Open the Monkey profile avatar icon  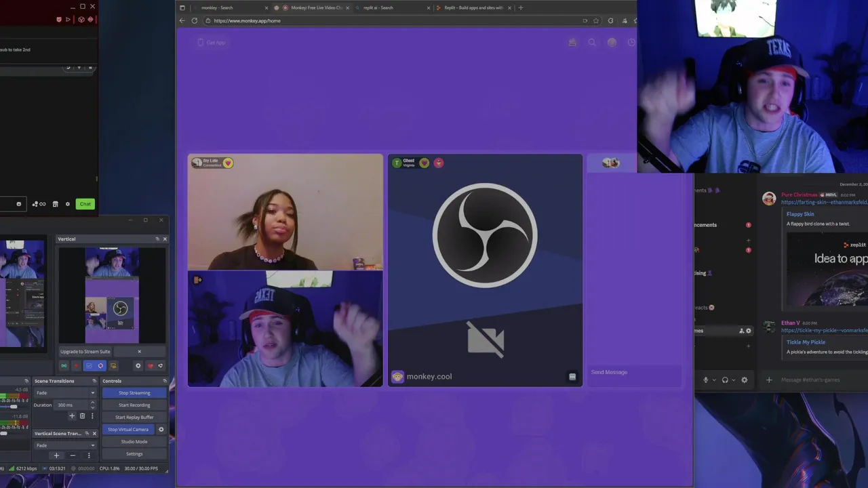pyautogui.click(x=612, y=42)
